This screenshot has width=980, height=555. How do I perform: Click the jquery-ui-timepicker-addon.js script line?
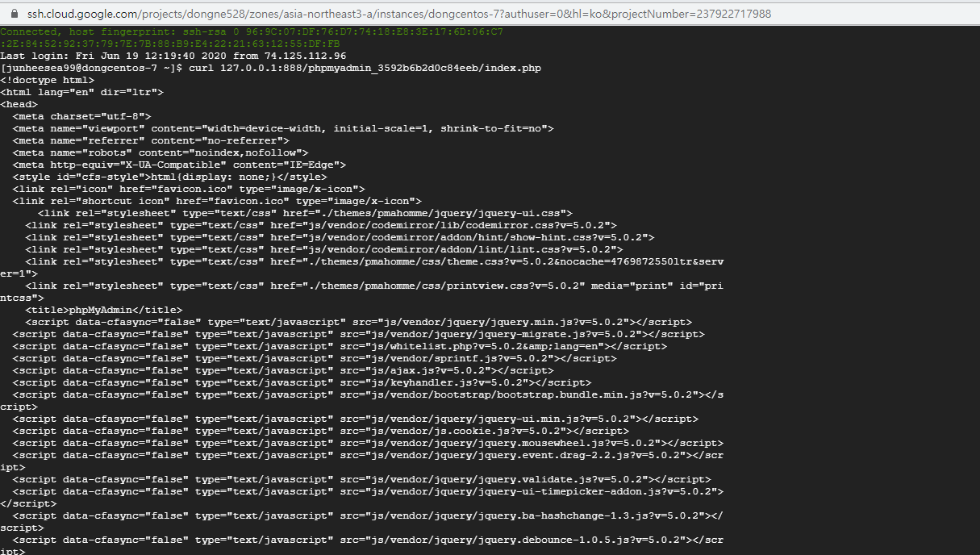(362, 498)
